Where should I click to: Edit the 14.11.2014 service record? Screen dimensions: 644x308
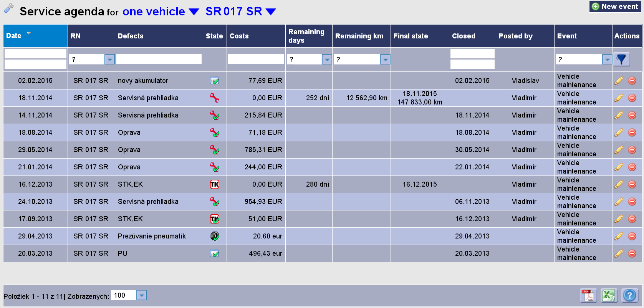pyautogui.click(x=619, y=115)
